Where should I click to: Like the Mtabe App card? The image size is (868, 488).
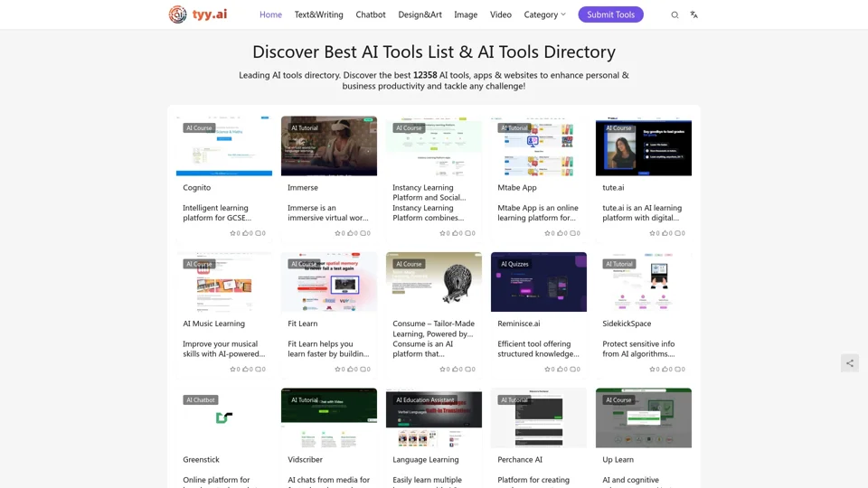pyautogui.click(x=561, y=233)
